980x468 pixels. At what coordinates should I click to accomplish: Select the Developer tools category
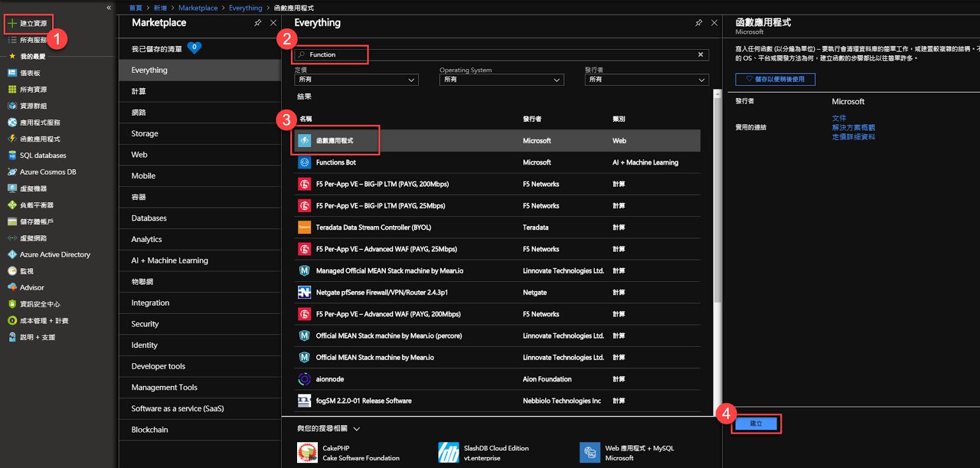(200, 366)
